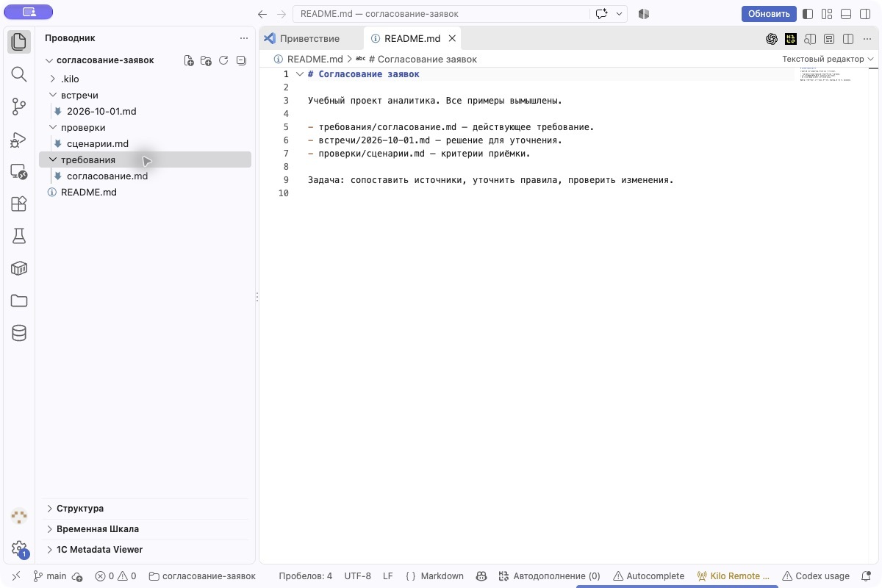Open notifications bell in status bar
Image resolution: width=882 pixels, height=588 pixels.
click(867, 576)
